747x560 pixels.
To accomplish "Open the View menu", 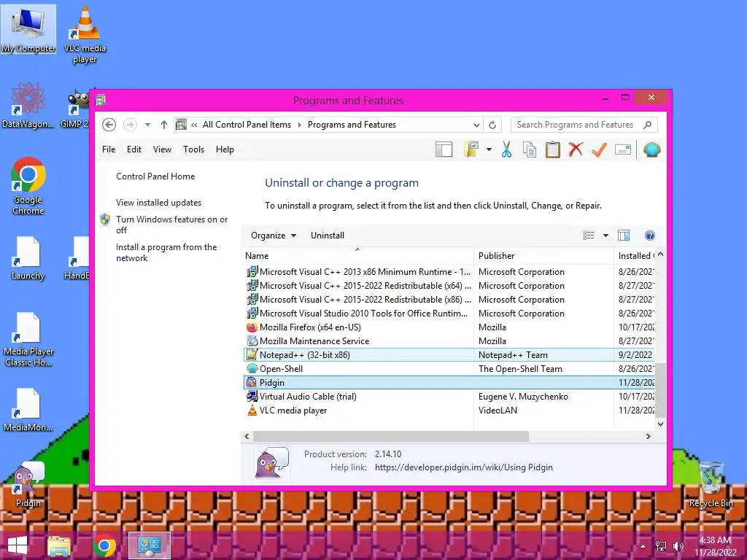I will tap(162, 149).
